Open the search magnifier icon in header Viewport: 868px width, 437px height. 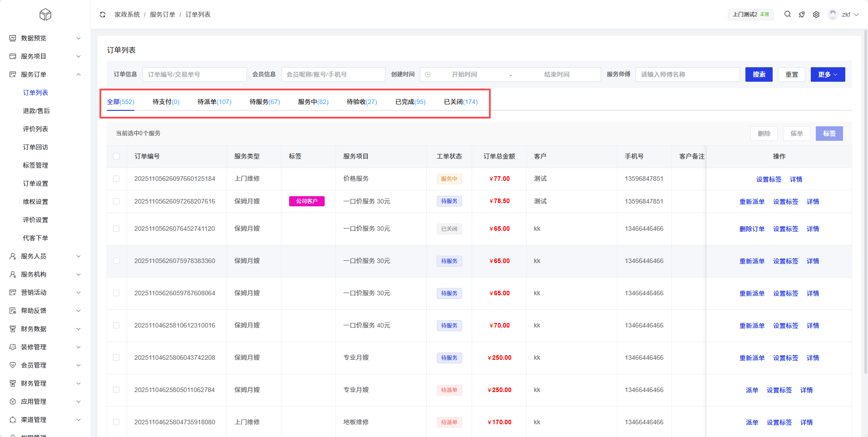tap(788, 15)
